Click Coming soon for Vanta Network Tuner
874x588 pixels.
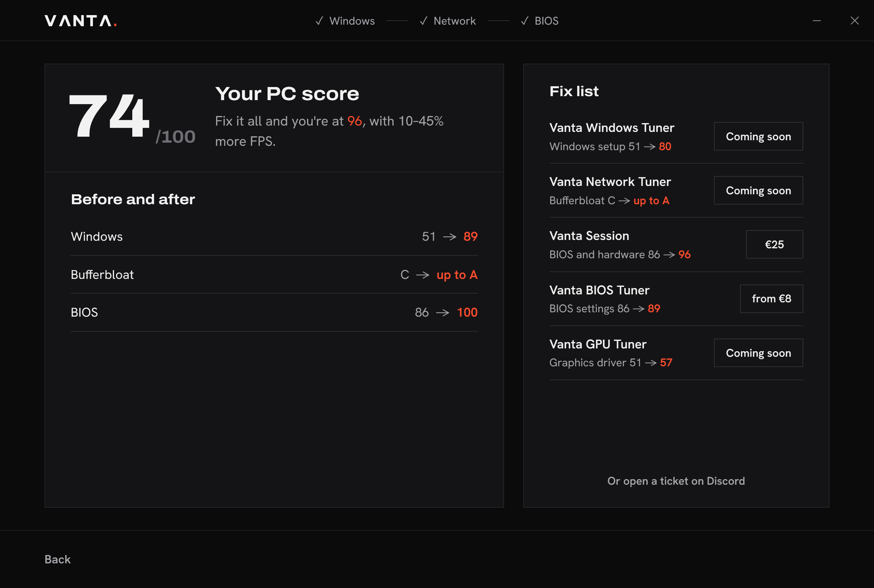tap(758, 190)
